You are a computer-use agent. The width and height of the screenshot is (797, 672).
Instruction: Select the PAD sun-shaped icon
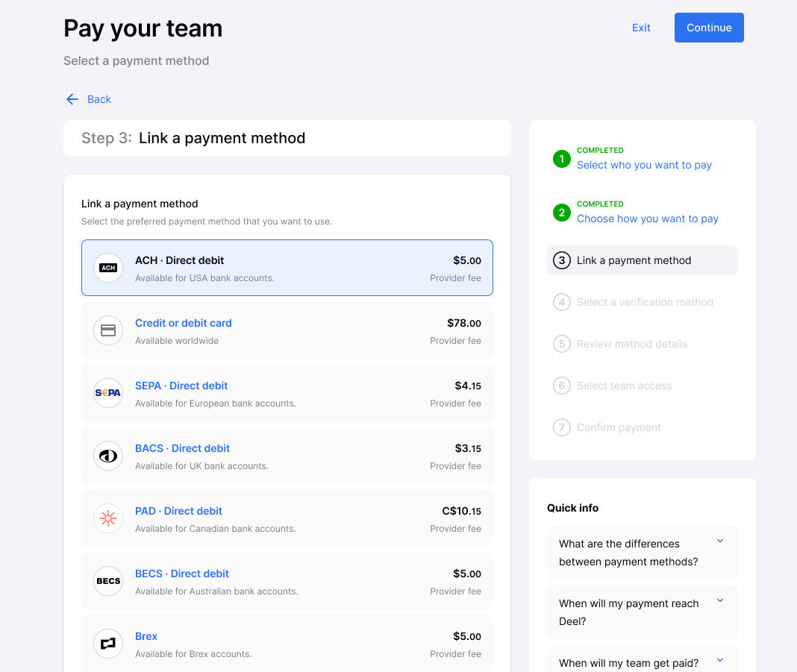point(108,518)
